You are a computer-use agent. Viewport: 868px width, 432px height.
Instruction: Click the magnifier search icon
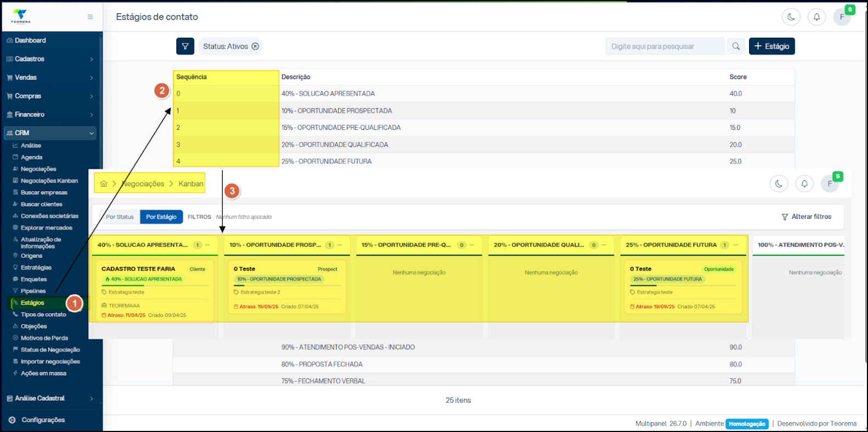pyautogui.click(x=736, y=47)
